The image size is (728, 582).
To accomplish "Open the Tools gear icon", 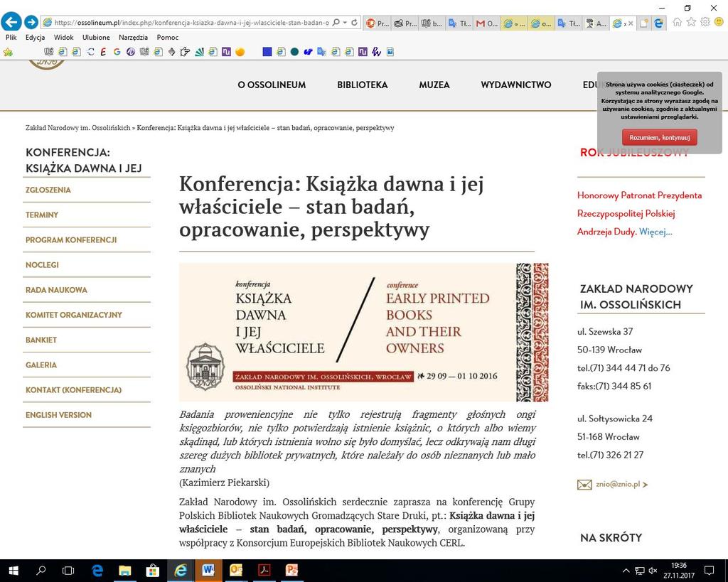I will [705, 22].
